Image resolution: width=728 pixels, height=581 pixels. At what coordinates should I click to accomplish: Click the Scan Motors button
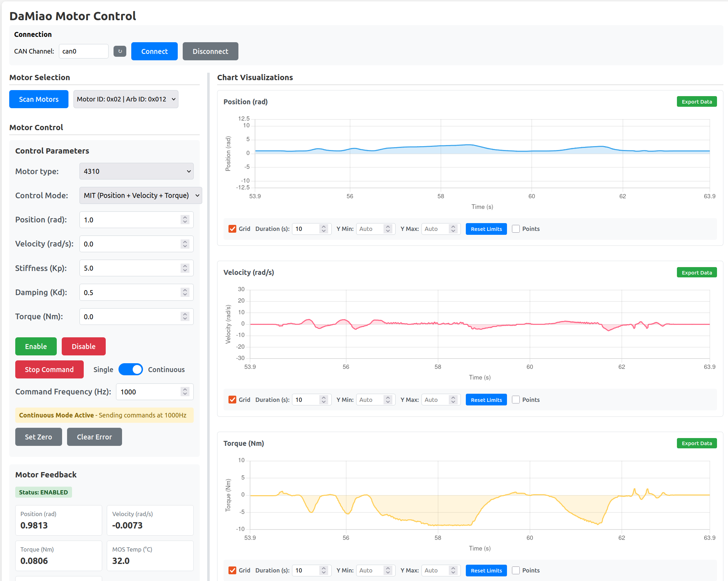[39, 99]
